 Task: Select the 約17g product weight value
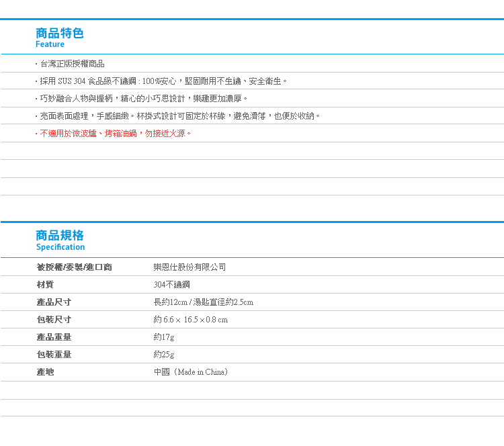click(x=163, y=337)
